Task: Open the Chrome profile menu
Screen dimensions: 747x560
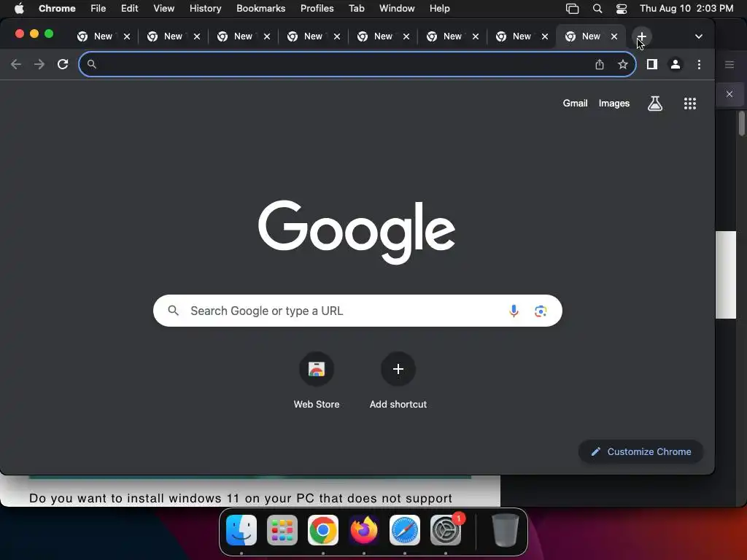Action: [x=675, y=64]
